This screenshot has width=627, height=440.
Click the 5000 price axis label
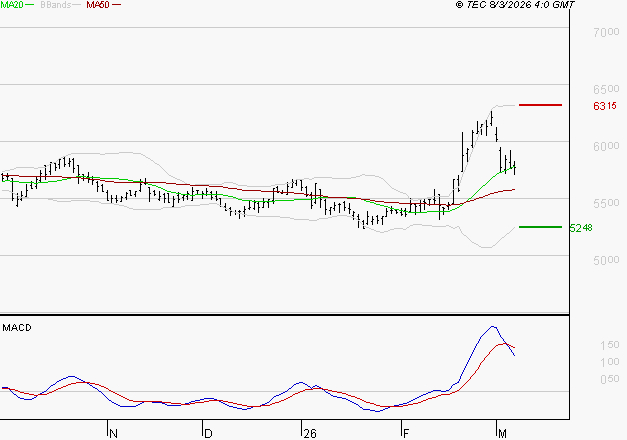point(606,260)
